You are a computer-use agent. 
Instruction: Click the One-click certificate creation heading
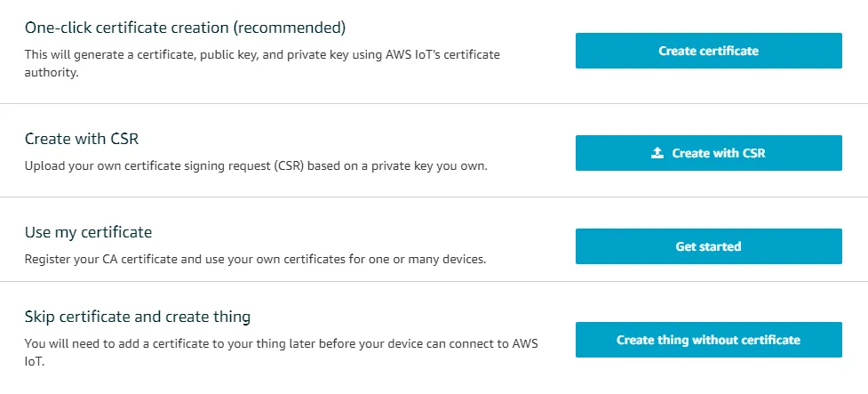(186, 28)
